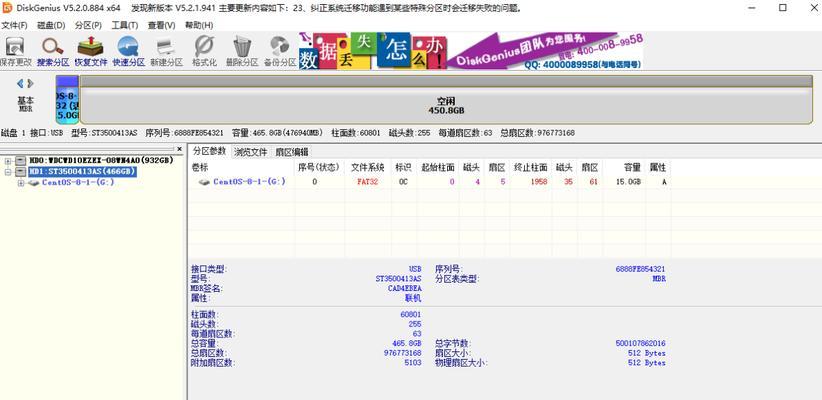This screenshot has height=400, width=822.
Task: Open the Partition (分区) menu
Action: pos(88,25)
